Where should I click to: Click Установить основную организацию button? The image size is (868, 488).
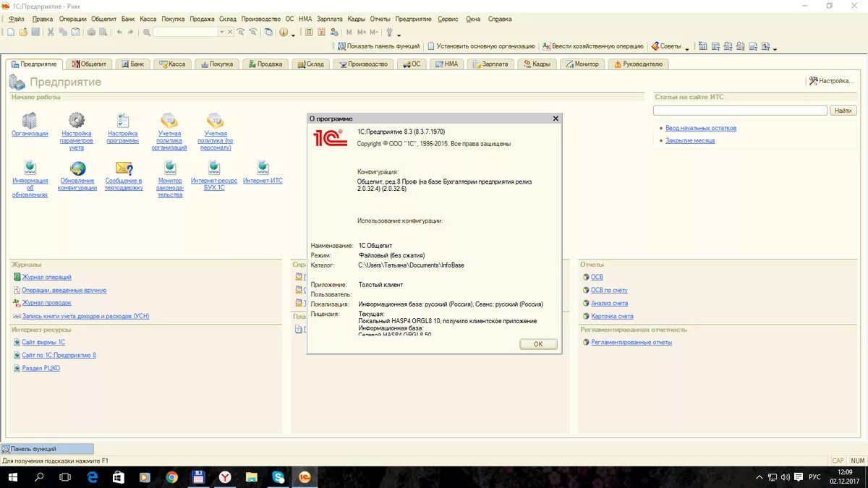(x=481, y=46)
